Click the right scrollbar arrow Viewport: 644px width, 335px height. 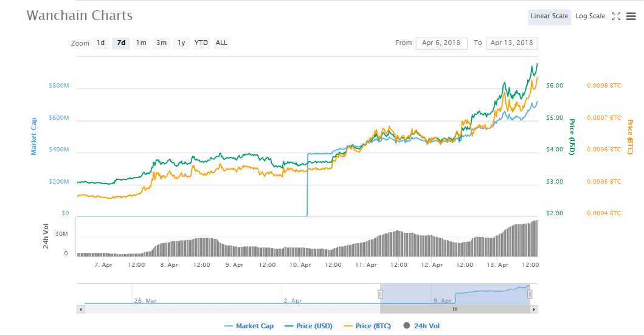coord(534,309)
